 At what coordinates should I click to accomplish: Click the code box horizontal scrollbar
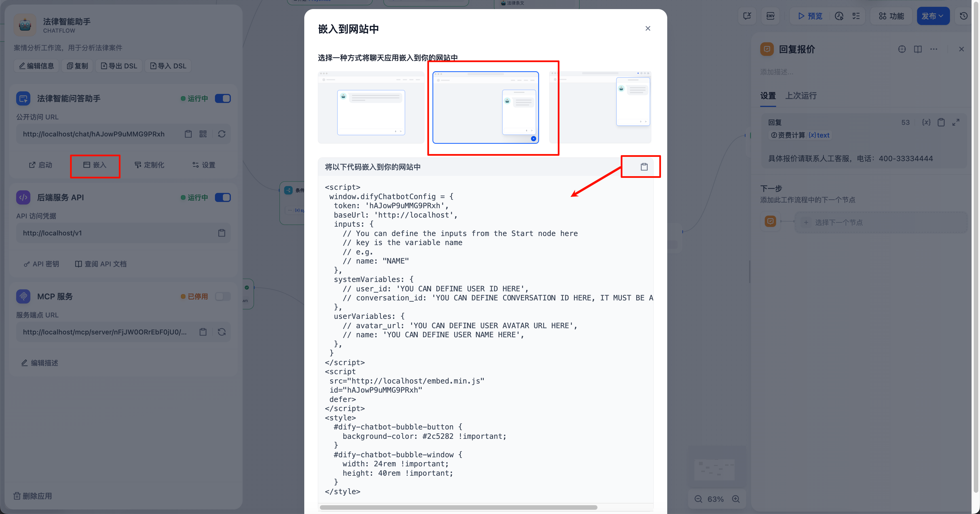click(x=459, y=507)
